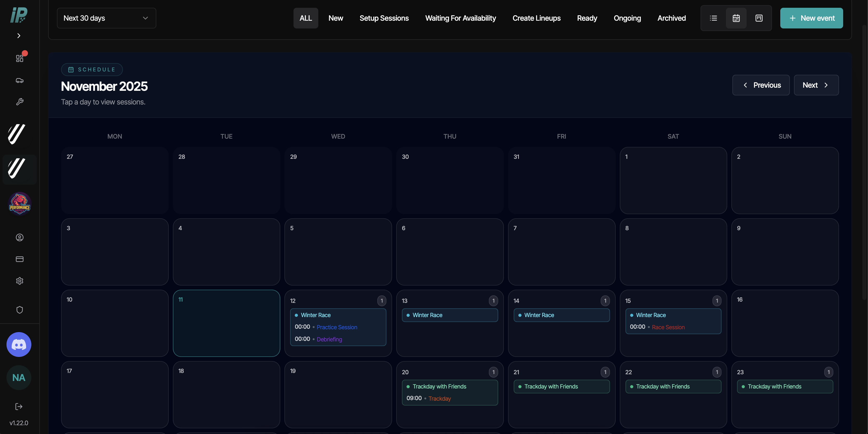The image size is (868, 434).
Task: Switch to kanban board view icon
Action: point(759,18)
